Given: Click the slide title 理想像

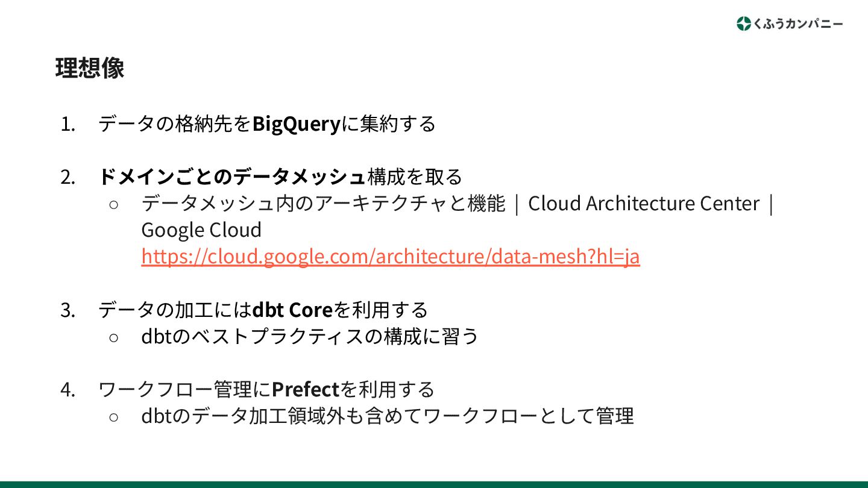Looking at the screenshot, I should point(90,68).
